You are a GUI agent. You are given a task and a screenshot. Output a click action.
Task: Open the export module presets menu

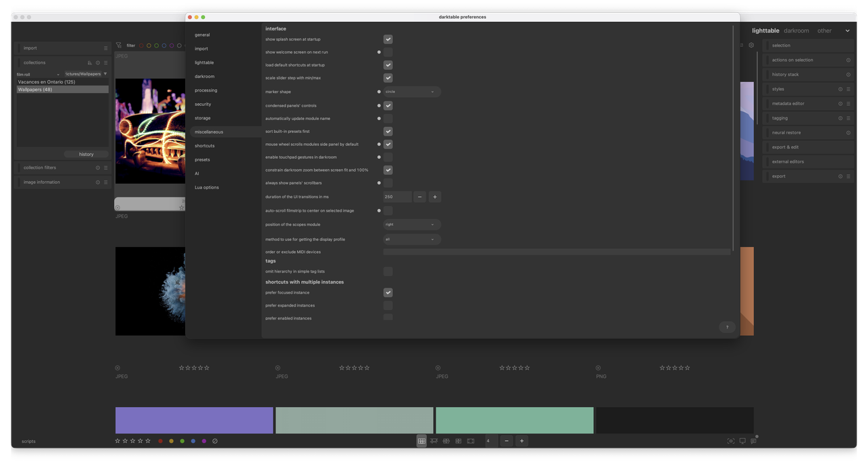point(848,176)
